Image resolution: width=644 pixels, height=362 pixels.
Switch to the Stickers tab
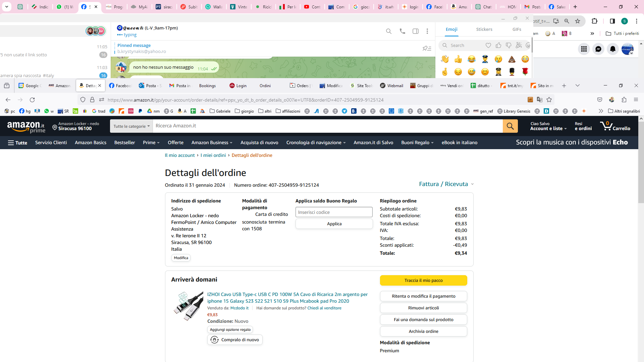point(484,29)
